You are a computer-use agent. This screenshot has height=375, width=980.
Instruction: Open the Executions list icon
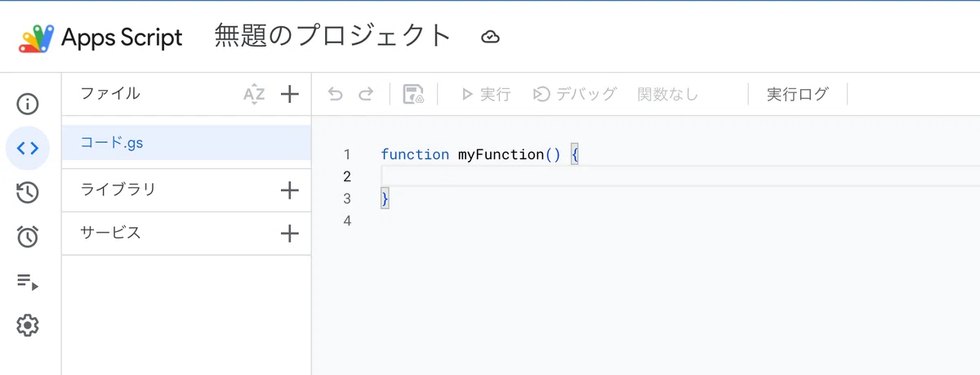coord(28,282)
